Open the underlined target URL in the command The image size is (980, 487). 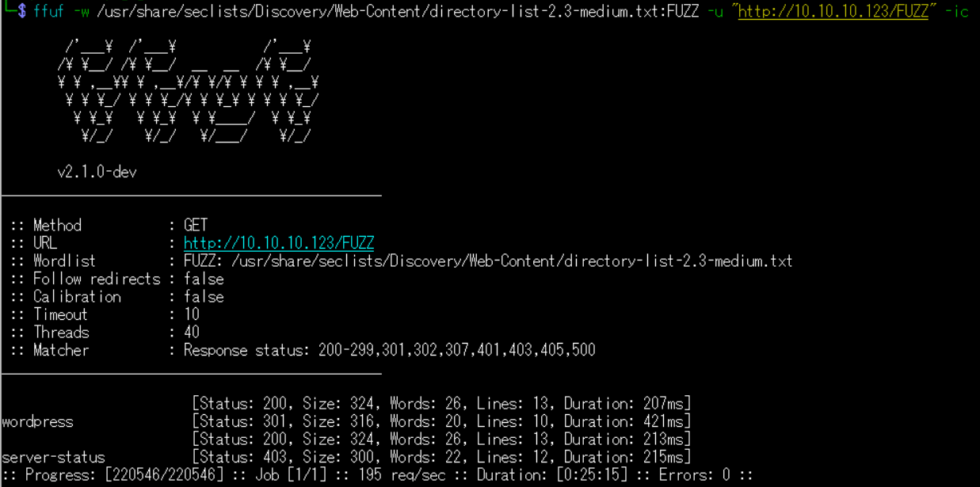[833, 12]
